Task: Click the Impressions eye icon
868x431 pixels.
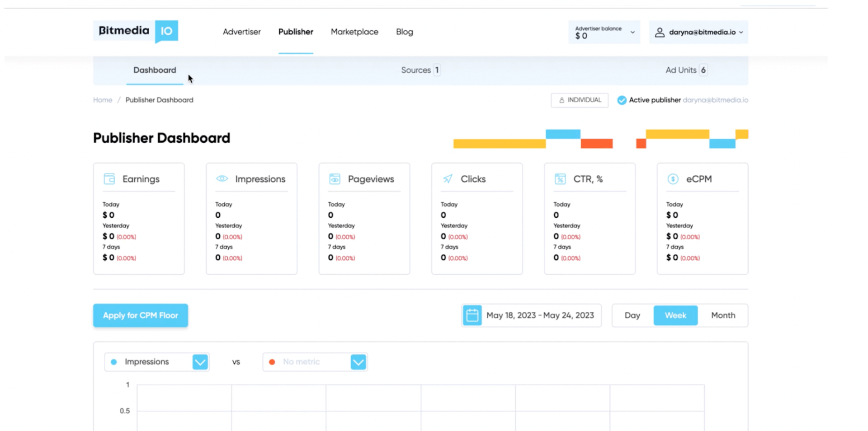Action: [222, 178]
